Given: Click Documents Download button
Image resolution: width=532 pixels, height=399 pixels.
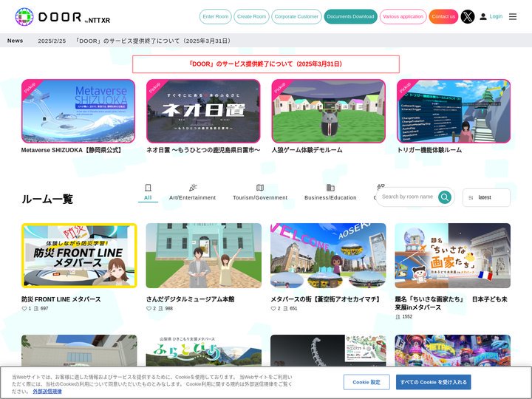Looking at the screenshot, I should (350, 16).
